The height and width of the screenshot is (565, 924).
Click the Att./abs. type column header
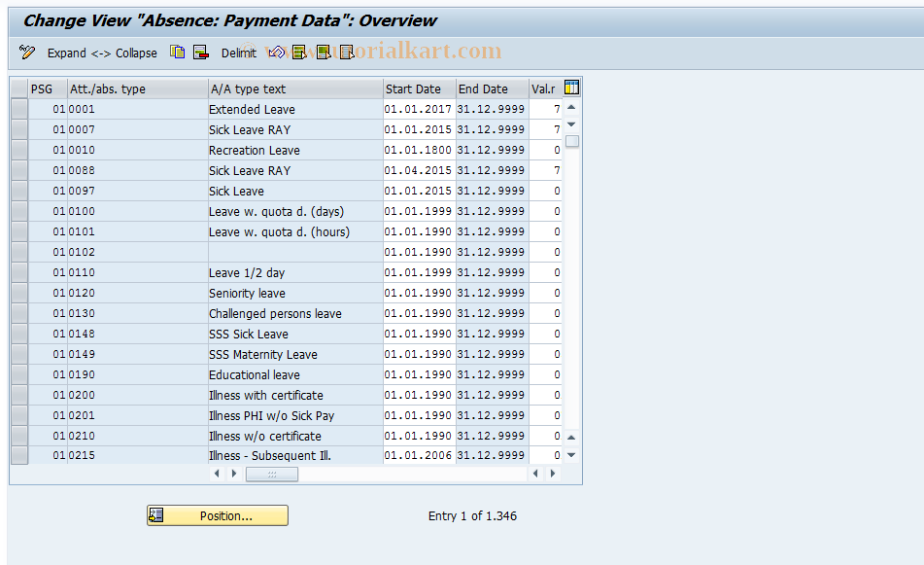coord(137,88)
